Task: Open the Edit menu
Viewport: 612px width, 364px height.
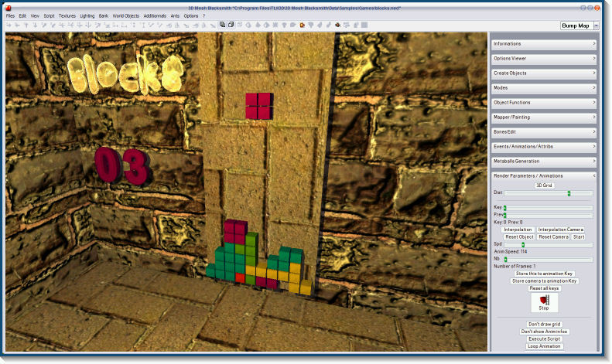Action: point(22,16)
